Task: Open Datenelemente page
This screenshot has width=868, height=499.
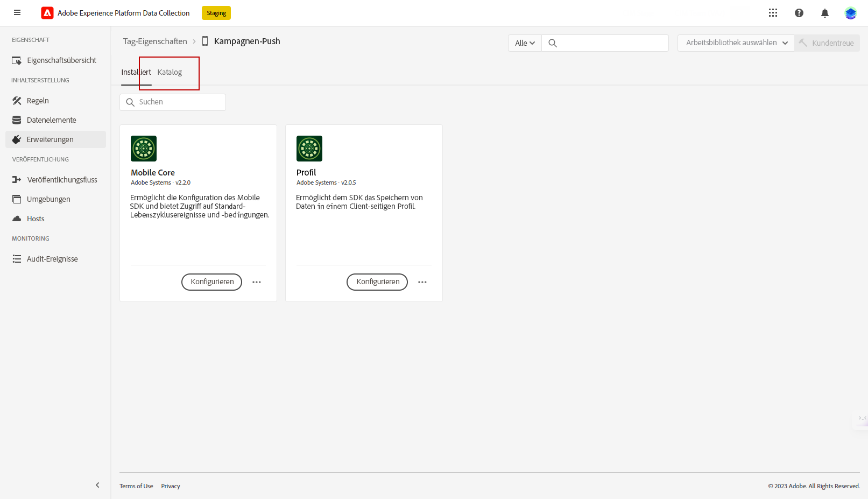Action: tap(56, 120)
